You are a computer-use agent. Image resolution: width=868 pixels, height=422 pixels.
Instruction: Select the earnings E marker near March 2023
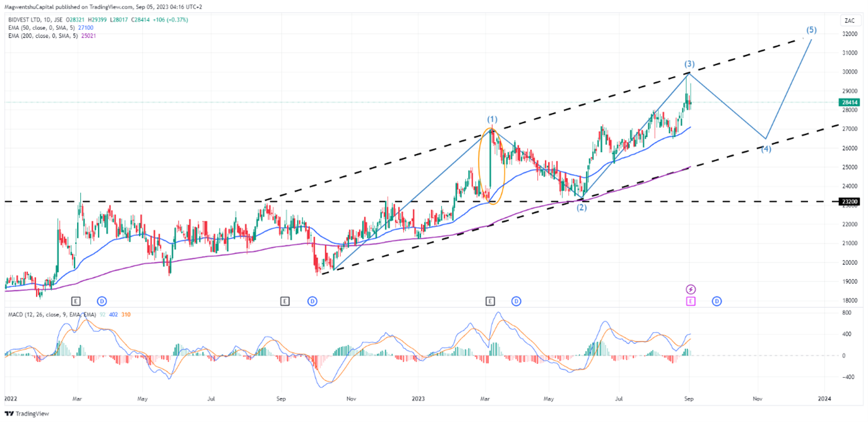(490, 302)
